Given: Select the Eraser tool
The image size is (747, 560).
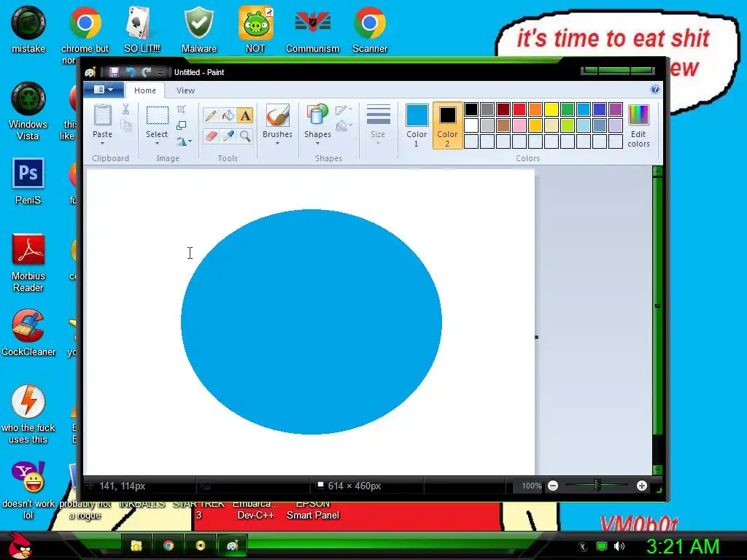Looking at the screenshot, I should pos(211,136).
